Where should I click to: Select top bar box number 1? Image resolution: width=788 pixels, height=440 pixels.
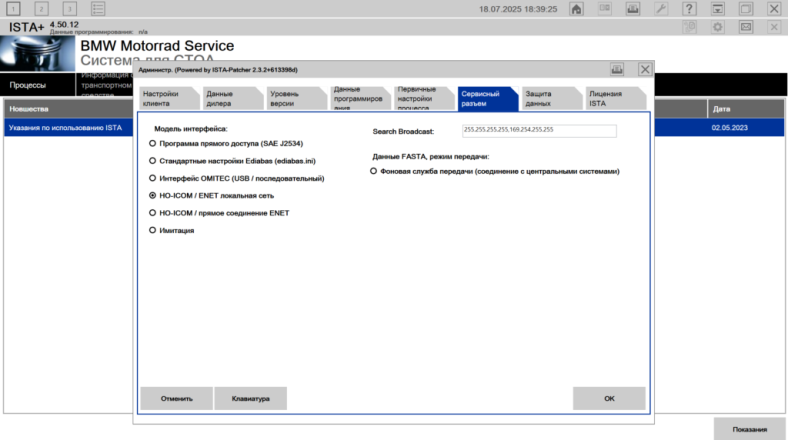tap(13, 9)
